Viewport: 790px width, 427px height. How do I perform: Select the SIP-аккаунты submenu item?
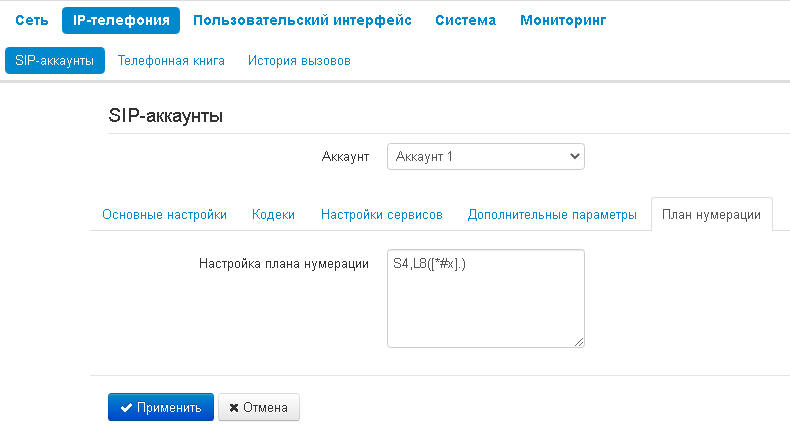(55, 60)
